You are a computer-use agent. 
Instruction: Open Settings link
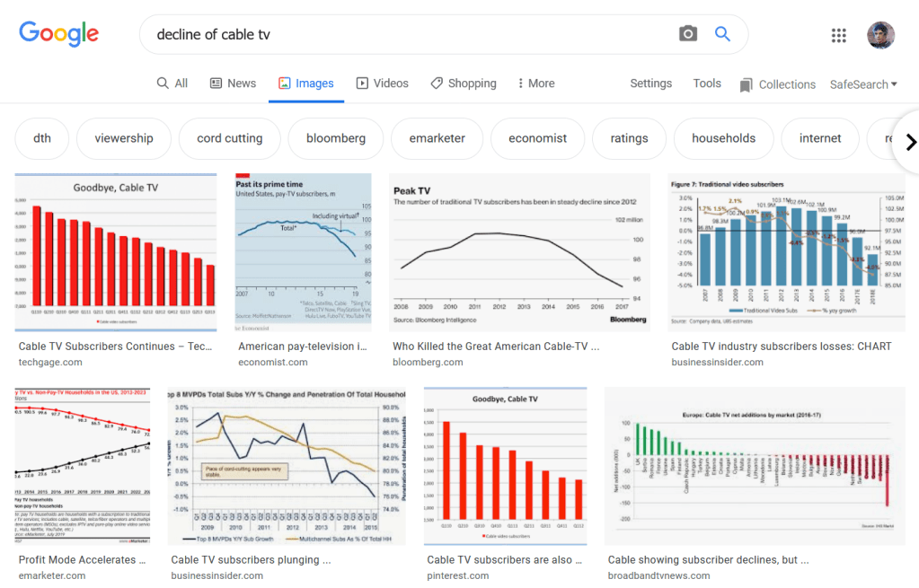[650, 83]
